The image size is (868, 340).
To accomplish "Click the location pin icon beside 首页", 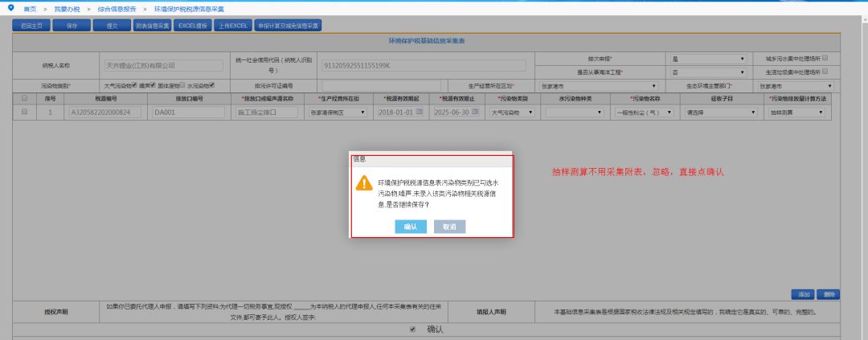I will pos(11,8).
